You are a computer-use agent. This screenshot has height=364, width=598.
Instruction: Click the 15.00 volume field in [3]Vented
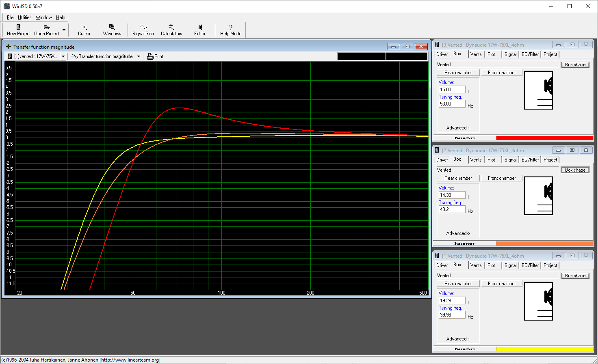452,90
